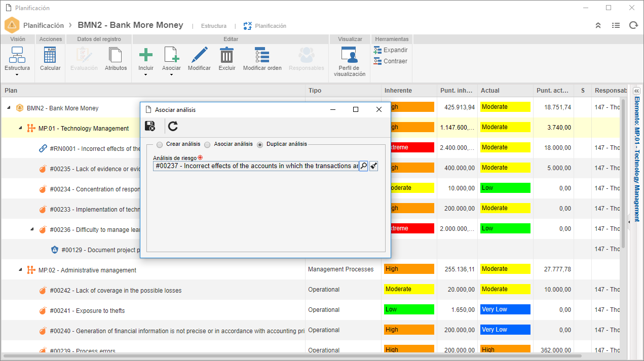Click the Low green Inherente cell of #00241
This screenshot has width=644, height=361.
coord(409,309)
